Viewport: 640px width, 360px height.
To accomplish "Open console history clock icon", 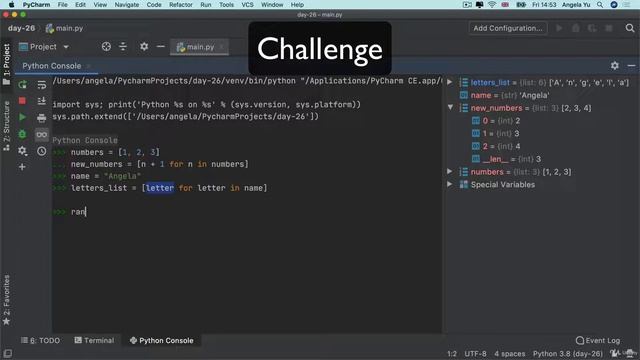I will 42,151.
